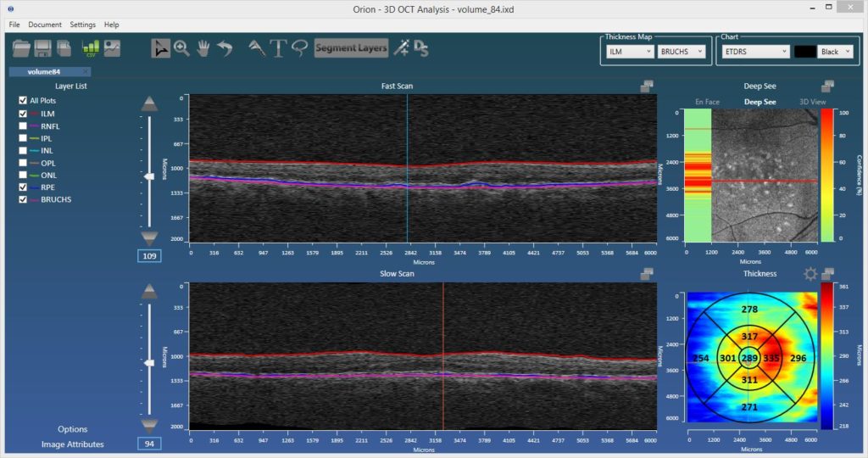Click ETDRS outer value 278

point(749,310)
